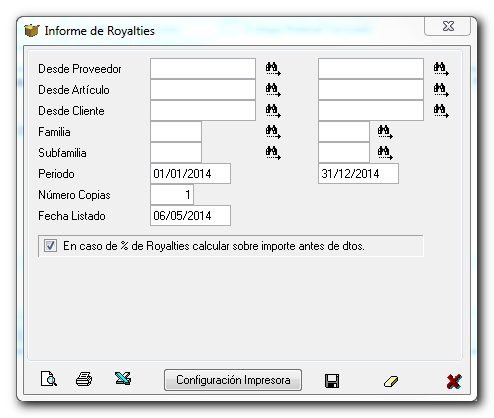
Task: Click the Configuración Impresora button
Action: tap(233, 380)
